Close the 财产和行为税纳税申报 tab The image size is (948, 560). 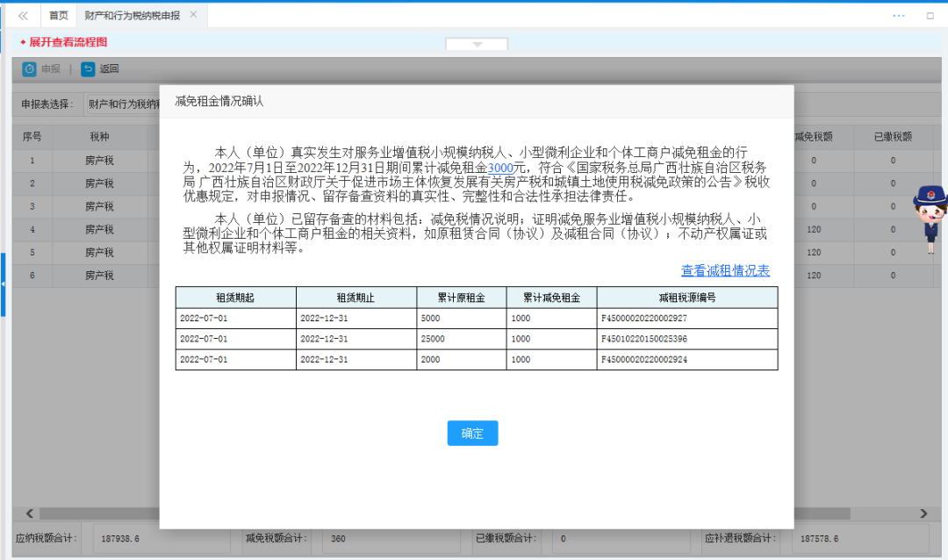coord(193,15)
